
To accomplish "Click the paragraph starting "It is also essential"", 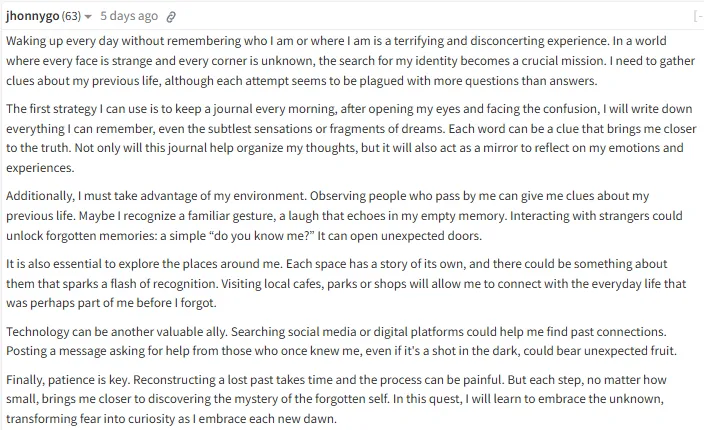I will [346, 283].
